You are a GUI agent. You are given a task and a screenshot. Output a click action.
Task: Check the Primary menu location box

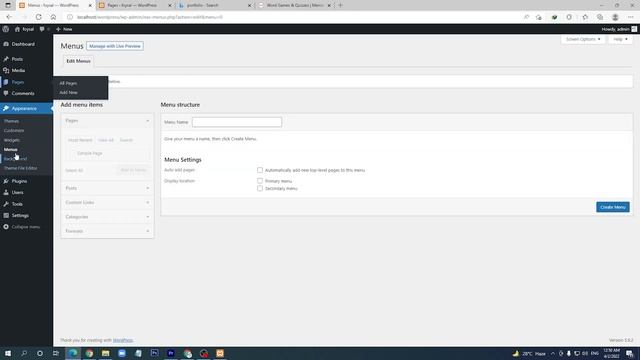(x=260, y=180)
